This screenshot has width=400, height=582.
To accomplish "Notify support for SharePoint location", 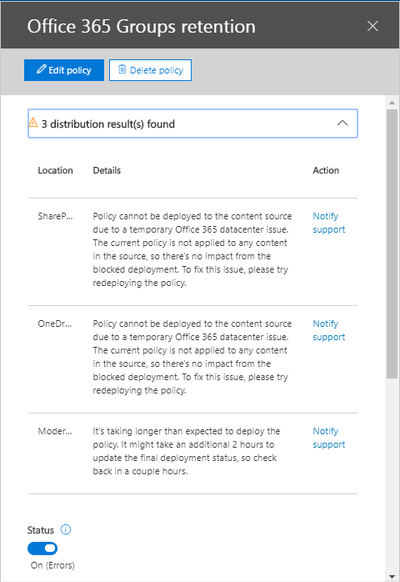I will pos(329,223).
